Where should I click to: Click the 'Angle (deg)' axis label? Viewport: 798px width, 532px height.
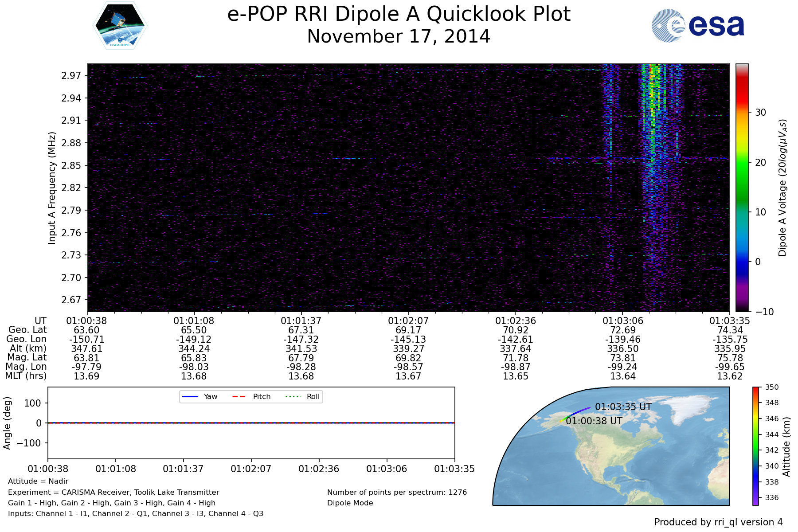tap(7, 423)
